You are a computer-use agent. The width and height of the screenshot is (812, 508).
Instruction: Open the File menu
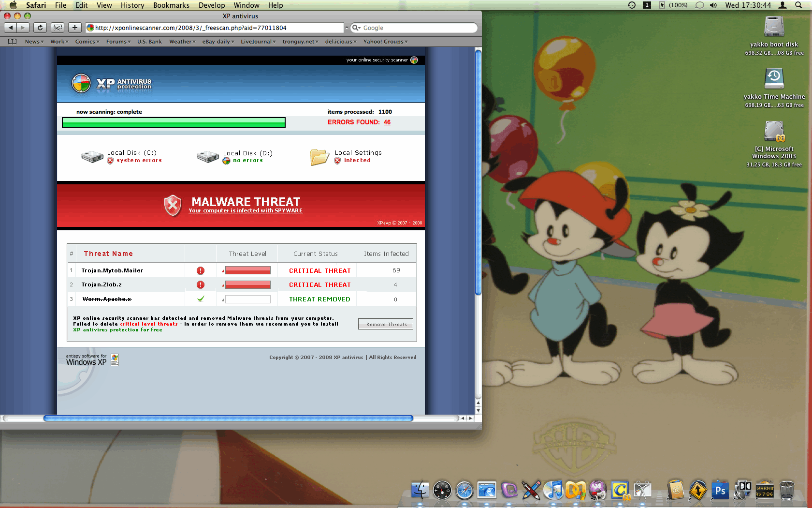pyautogui.click(x=60, y=5)
